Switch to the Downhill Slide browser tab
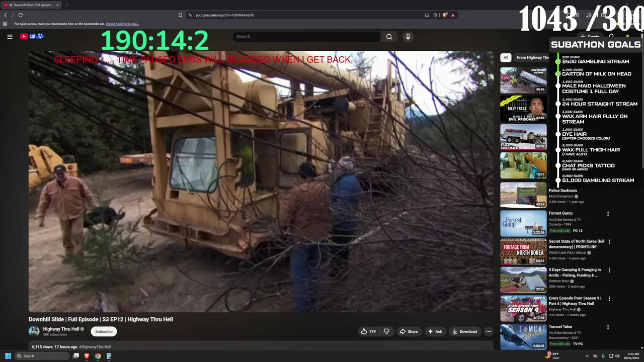 point(32,5)
